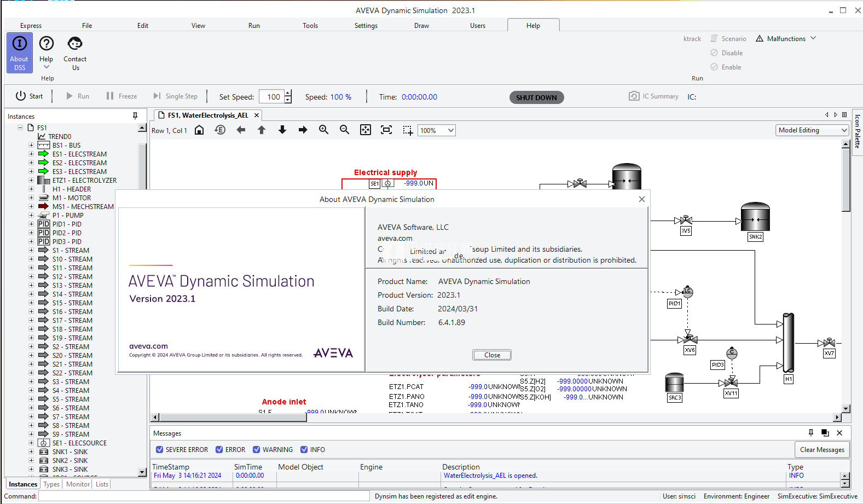Click the Disable option
The height and width of the screenshot is (504, 863).
[726, 53]
